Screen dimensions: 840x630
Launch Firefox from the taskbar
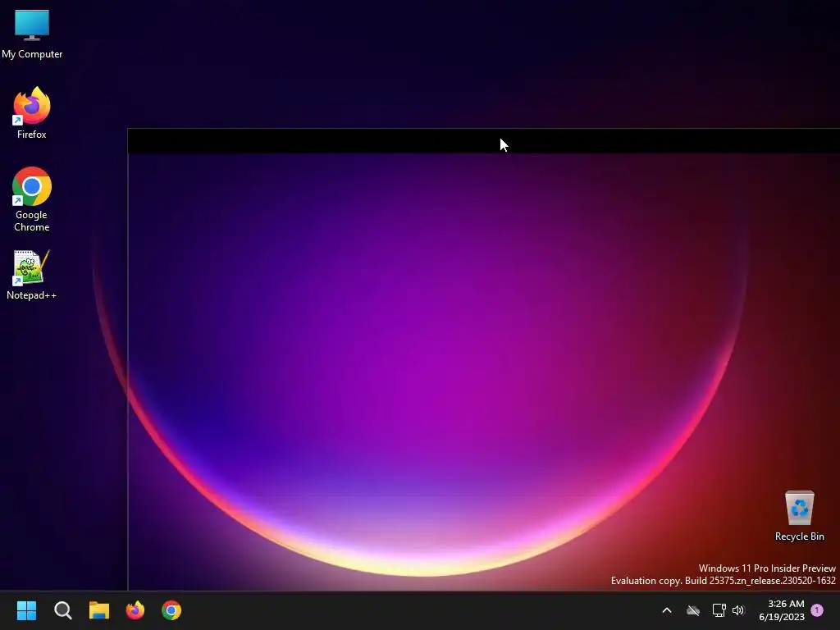click(x=135, y=610)
